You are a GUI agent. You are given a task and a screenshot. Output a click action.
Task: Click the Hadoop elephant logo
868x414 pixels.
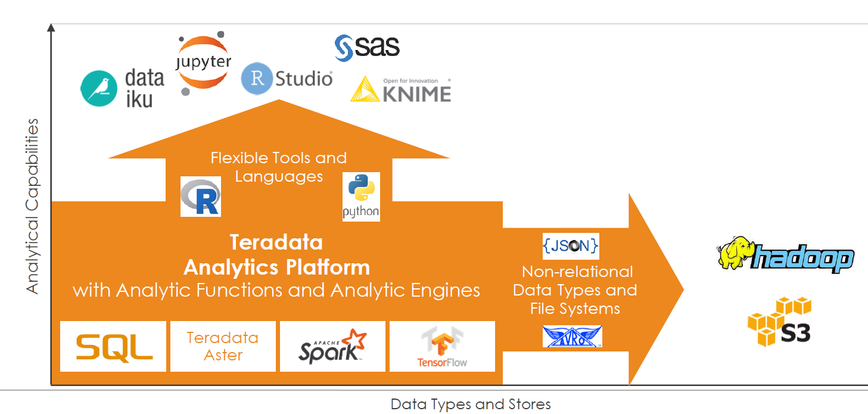(785, 257)
